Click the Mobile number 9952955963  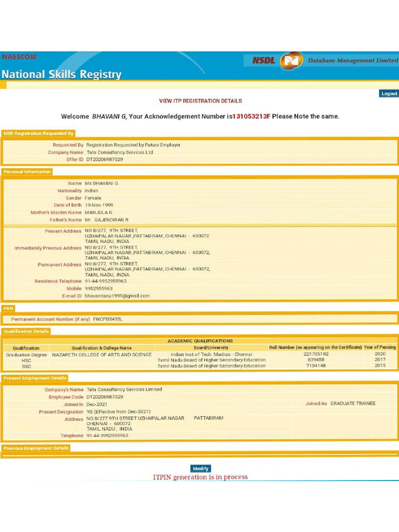[x=98, y=288]
